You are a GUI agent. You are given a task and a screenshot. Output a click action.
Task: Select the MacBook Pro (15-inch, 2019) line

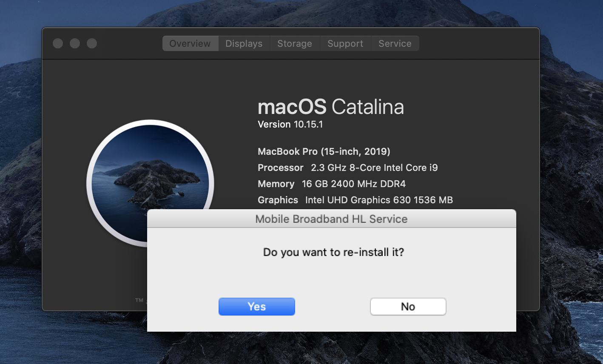pyautogui.click(x=324, y=151)
